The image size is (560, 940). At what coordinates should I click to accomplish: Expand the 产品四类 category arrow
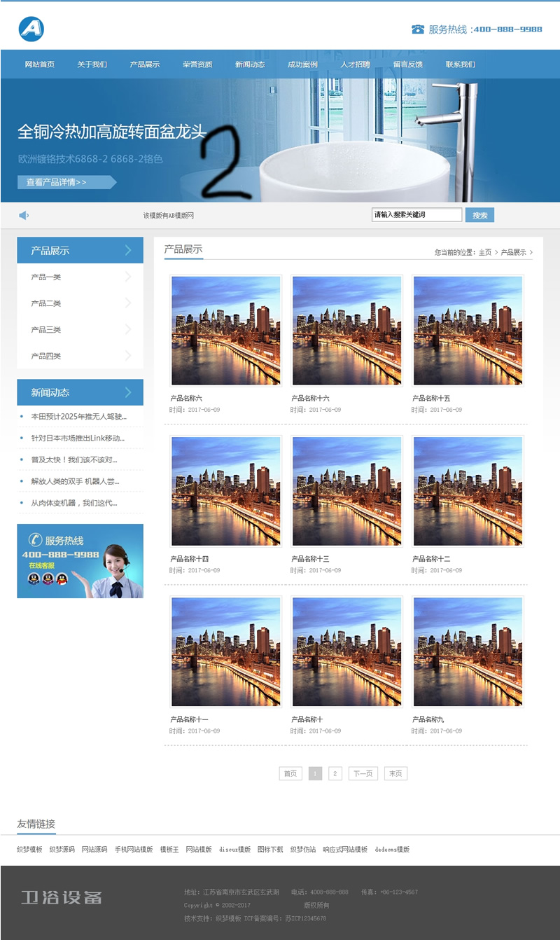point(128,356)
